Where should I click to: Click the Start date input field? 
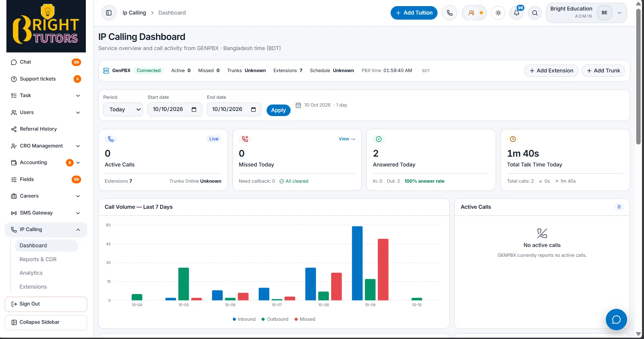(x=175, y=109)
